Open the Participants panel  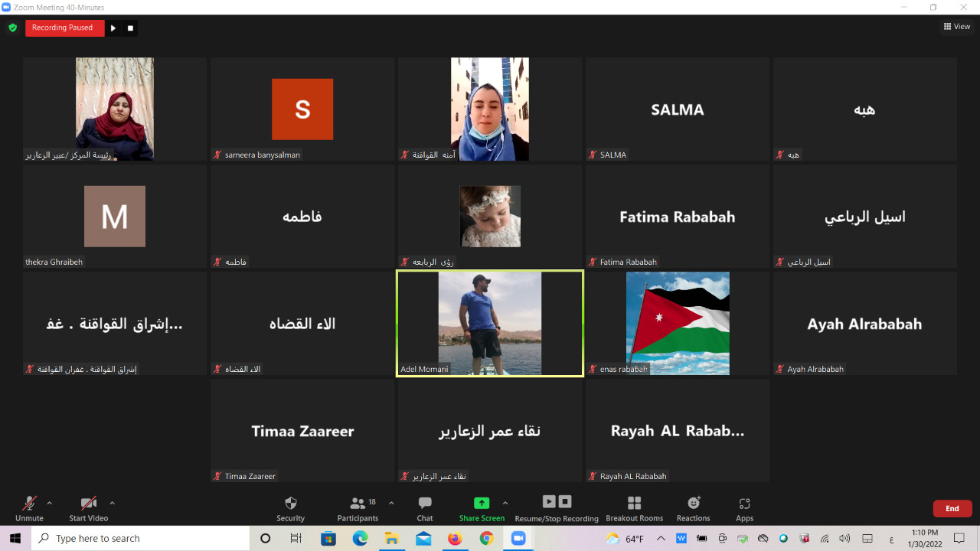pos(358,508)
